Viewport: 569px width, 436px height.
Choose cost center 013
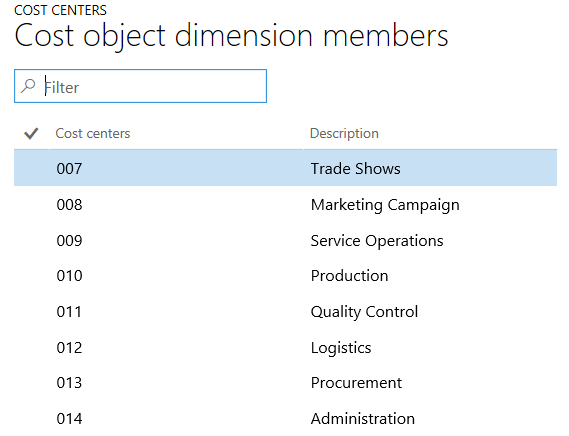point(69,383)
